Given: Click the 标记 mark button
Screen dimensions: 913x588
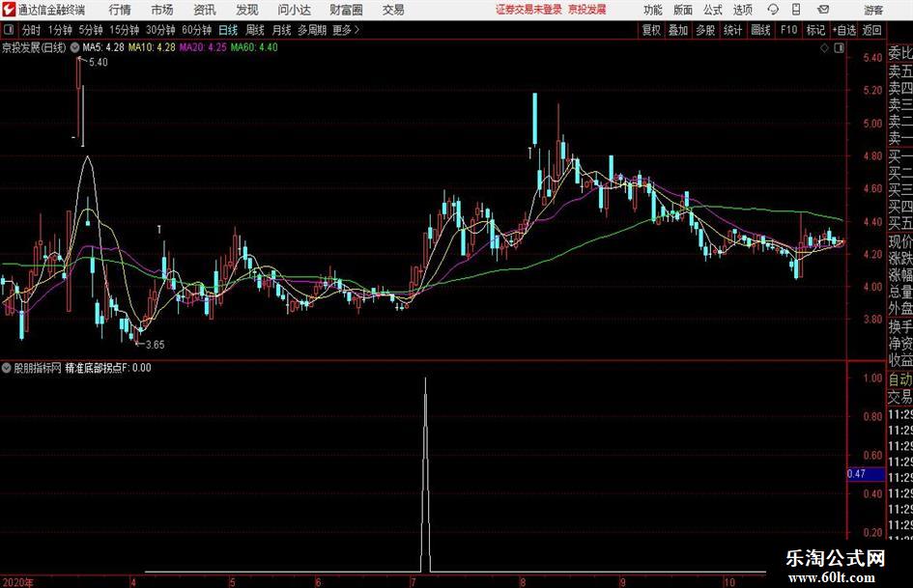Looking at the screenshot, I should point(815,30).
